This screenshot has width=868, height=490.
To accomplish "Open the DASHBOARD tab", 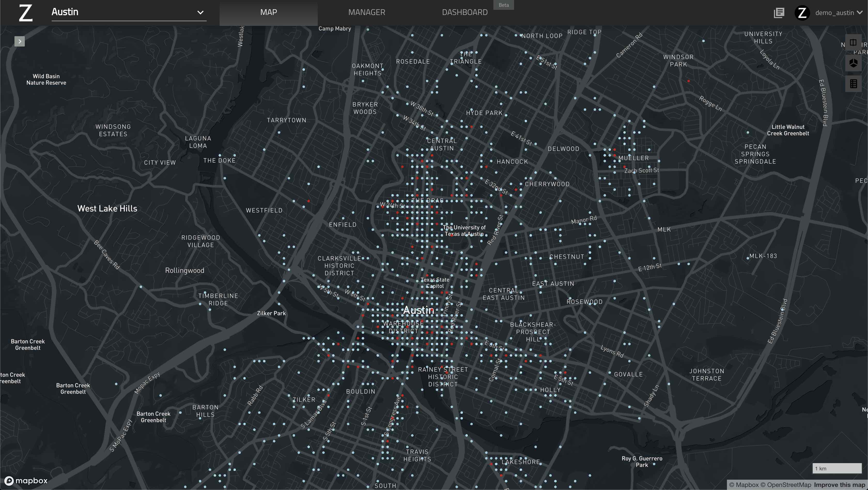I will (464, 12).
